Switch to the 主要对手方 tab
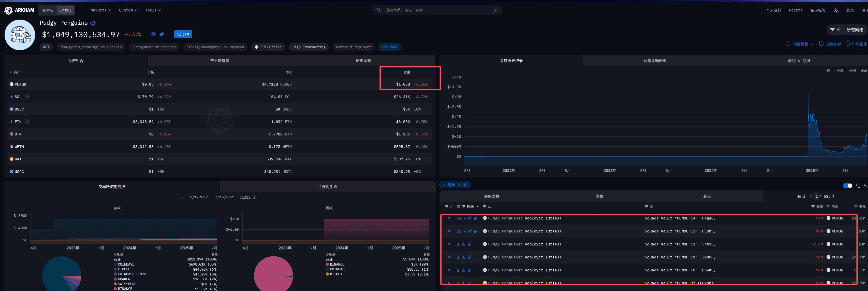Viewport: 868px width, 291px height. (328, 186)
